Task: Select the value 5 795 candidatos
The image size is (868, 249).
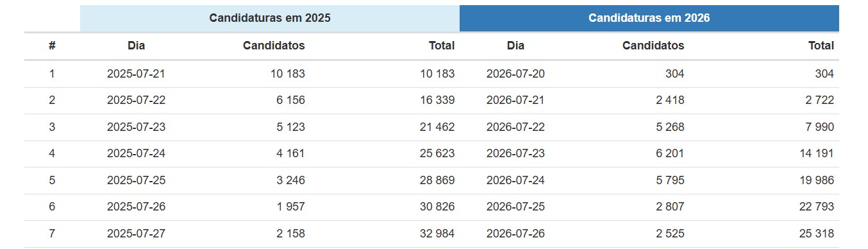Action: [x=670, y=180]
